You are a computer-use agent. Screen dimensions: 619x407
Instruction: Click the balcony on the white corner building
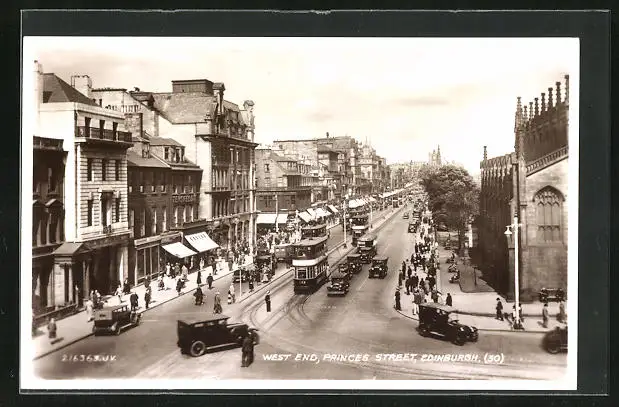point(103,134)
